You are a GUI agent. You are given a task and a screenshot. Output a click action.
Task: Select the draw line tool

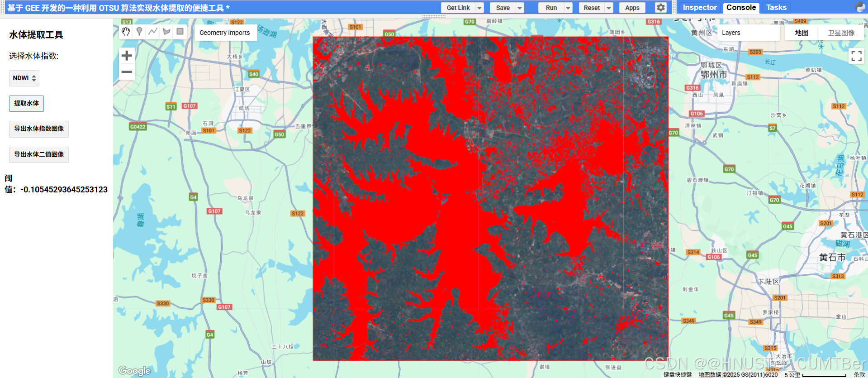[x=153, y=31]
